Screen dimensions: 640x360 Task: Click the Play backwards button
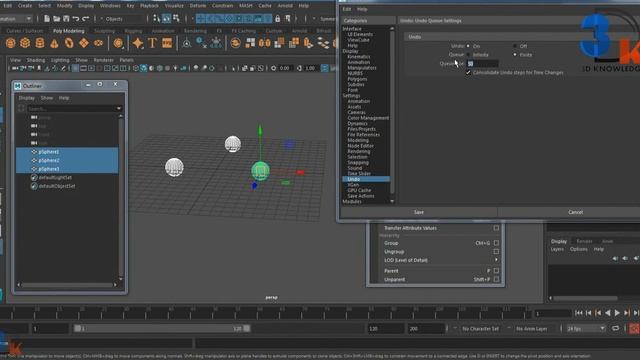point(607,313)
